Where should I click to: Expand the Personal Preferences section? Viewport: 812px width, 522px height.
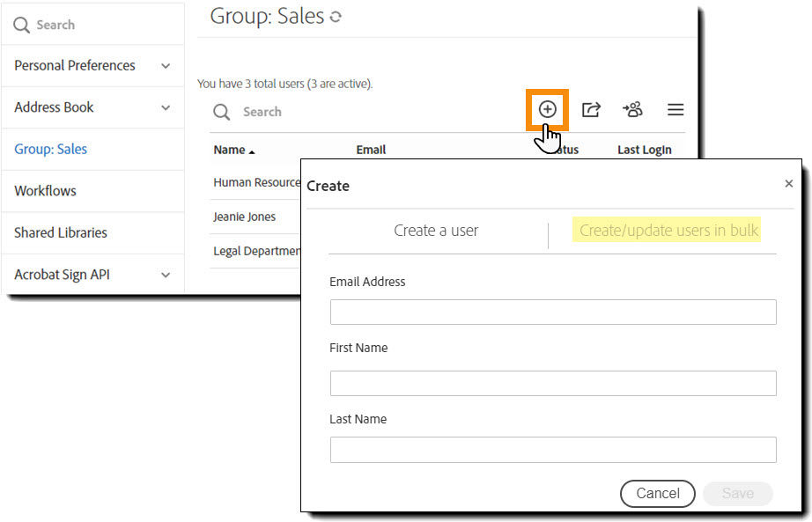(x=74, y=65)
